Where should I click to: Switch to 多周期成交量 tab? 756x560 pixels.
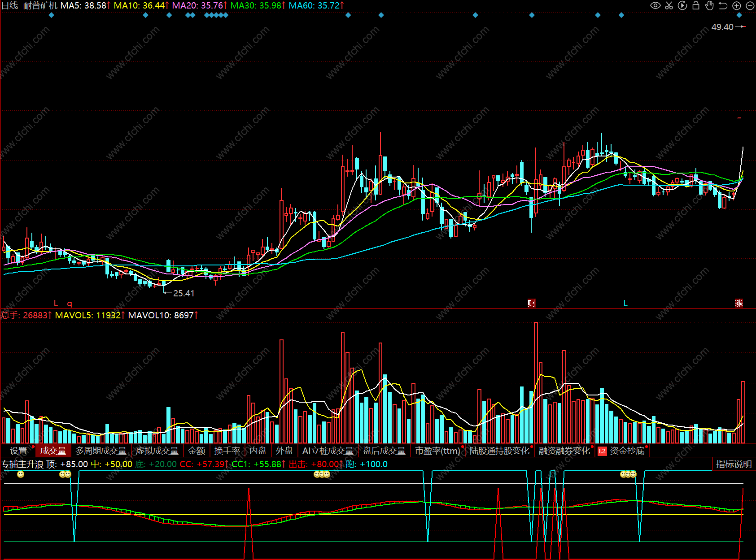click(x=101, y=451)
